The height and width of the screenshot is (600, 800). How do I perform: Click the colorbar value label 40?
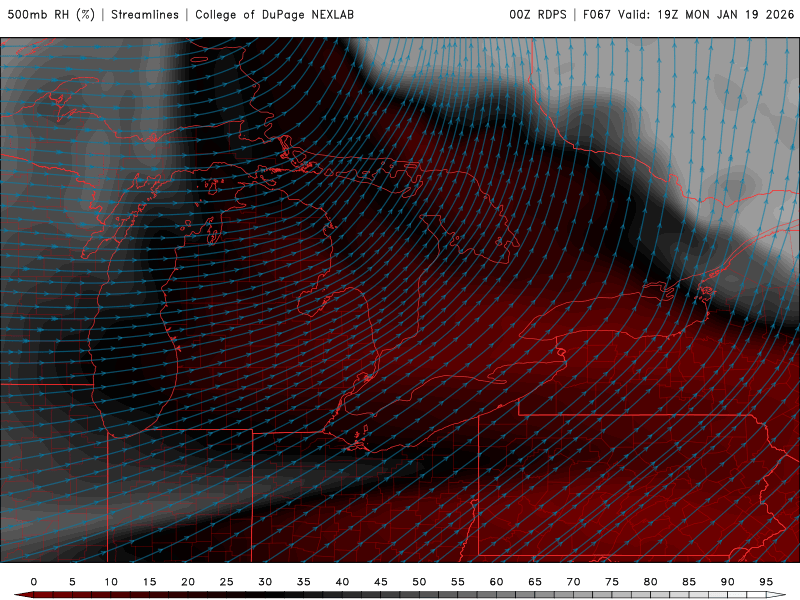(342, 582)
